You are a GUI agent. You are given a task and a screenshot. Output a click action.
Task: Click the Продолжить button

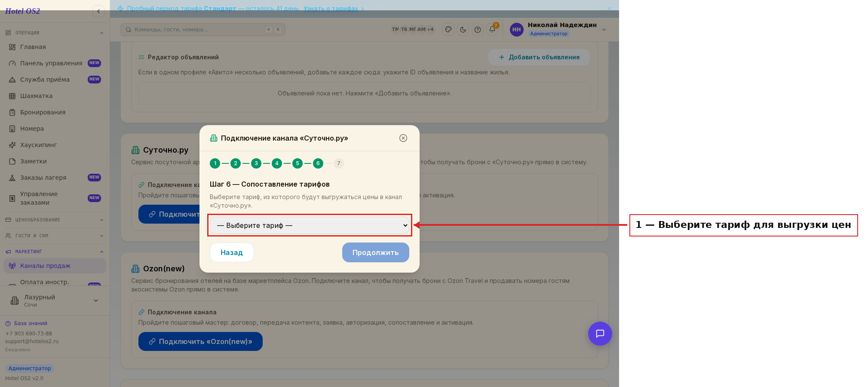point(376,252)
